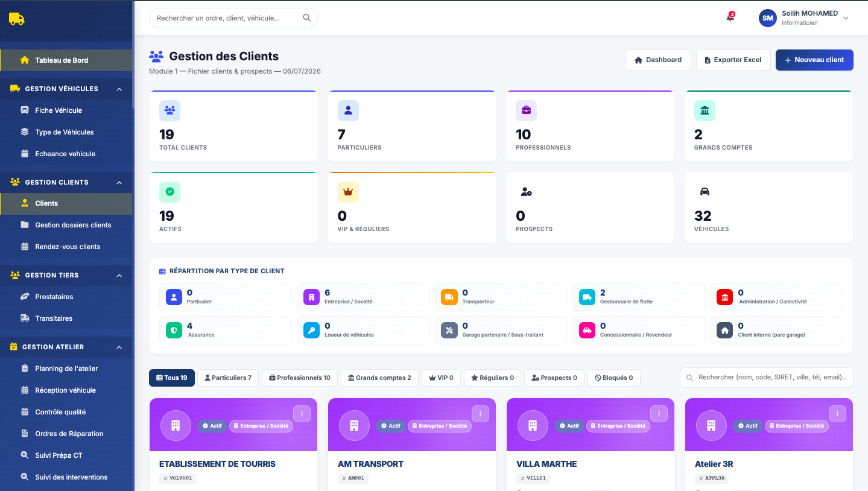Focus the client search field (nom, code, SIRET)

point(767,377)
